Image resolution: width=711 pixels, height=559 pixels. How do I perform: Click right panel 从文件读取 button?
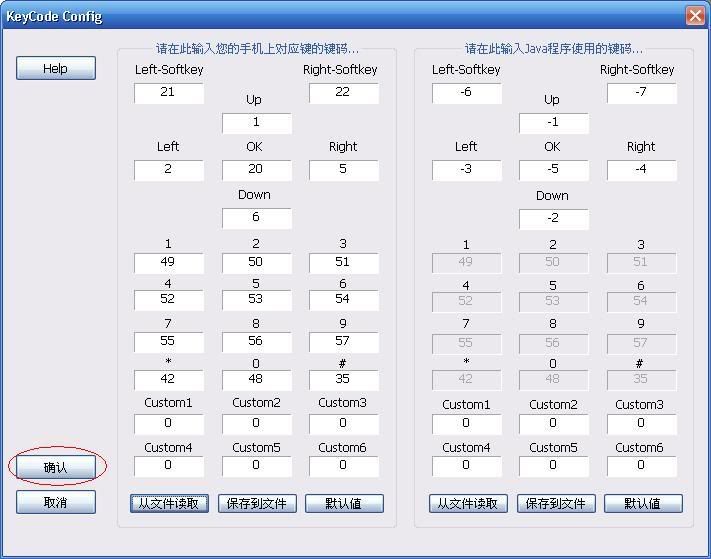tap(468, 503)
